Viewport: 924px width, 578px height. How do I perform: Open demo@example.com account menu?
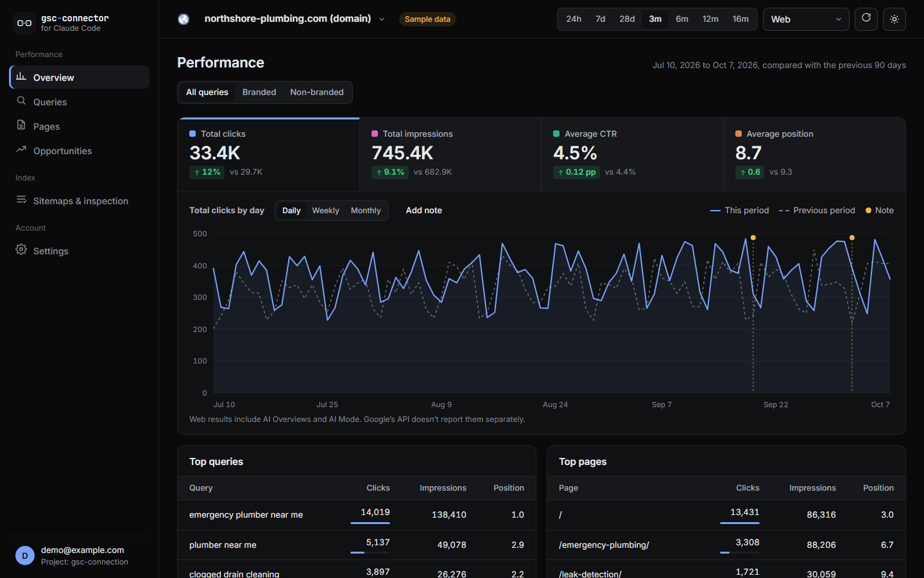(x=79, y=556)
